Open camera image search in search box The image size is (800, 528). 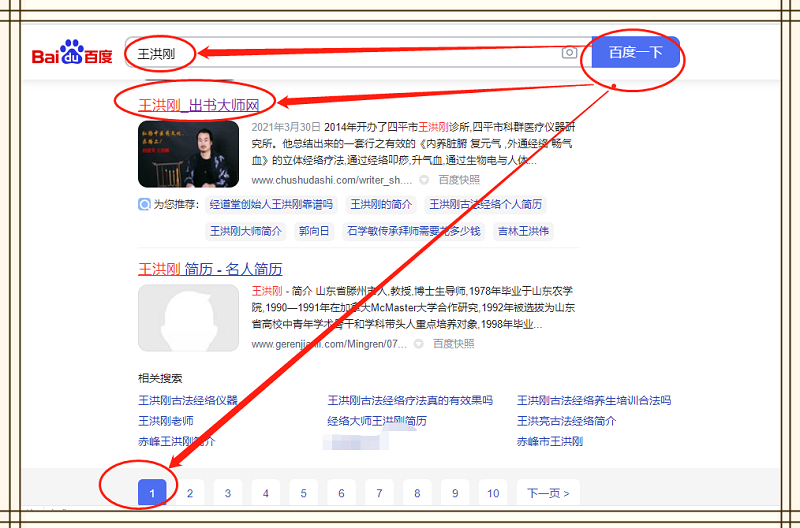[569, 52]
